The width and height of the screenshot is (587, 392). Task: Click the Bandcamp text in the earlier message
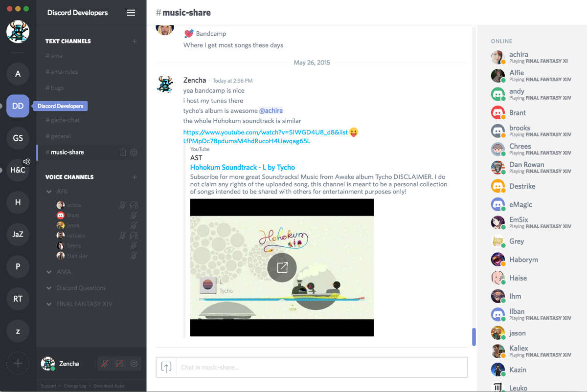pyautogui.click(x=211, y=34)
